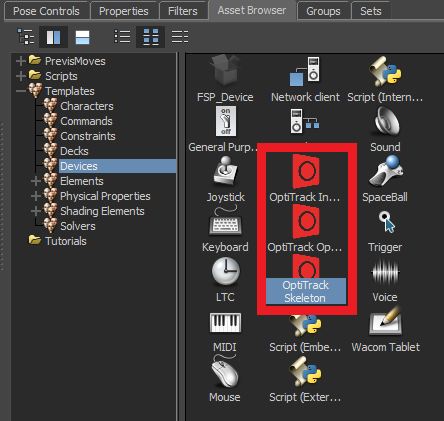Image resolution: width=444 pixels, height=421 pixels.
Task: Click the MIDI piano keys icon
Action: tap(225, 322)
